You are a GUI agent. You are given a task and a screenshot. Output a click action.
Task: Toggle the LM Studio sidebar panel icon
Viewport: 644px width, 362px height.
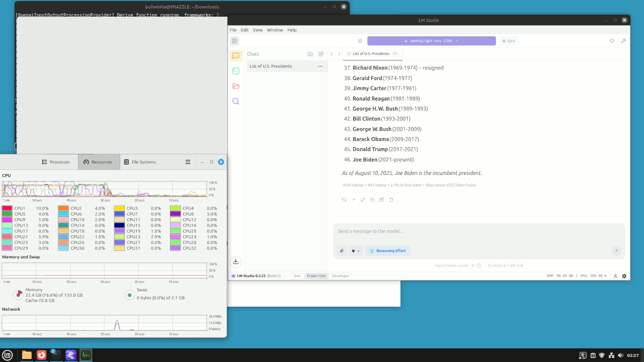[x=234, y=41]
